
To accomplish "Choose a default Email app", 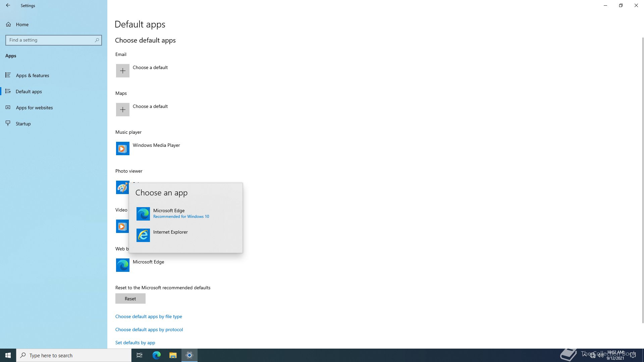I will coord(150,67).
